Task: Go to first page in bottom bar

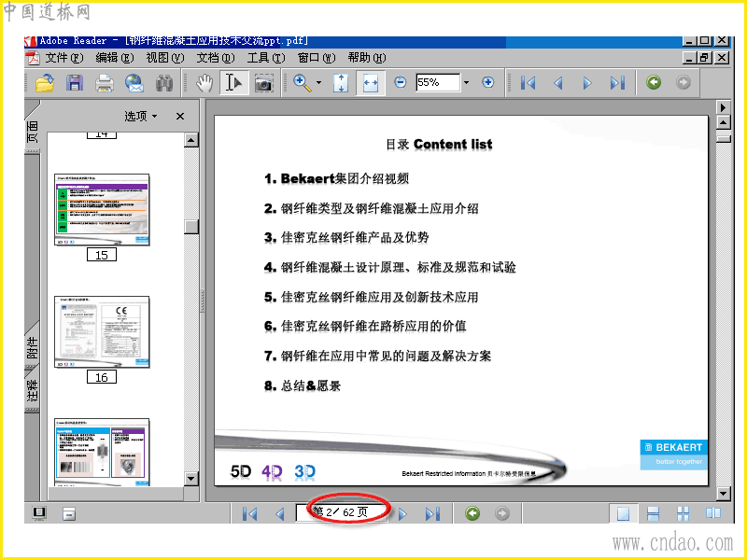Action: coord(249,514)
